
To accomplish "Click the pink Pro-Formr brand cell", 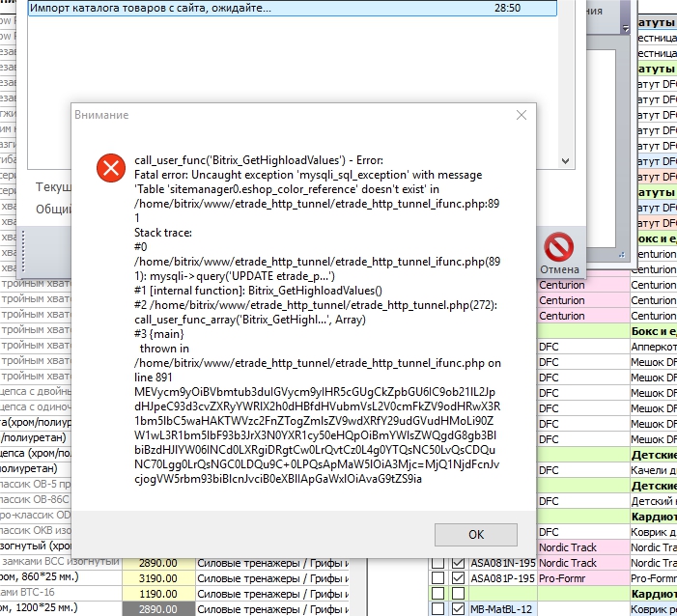I will tap(583, 578).
